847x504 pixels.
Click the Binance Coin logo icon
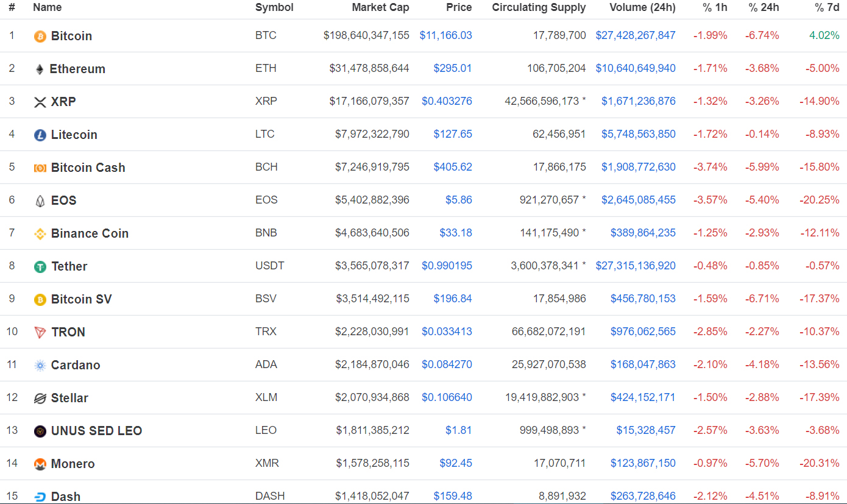[x=40, y=234]
